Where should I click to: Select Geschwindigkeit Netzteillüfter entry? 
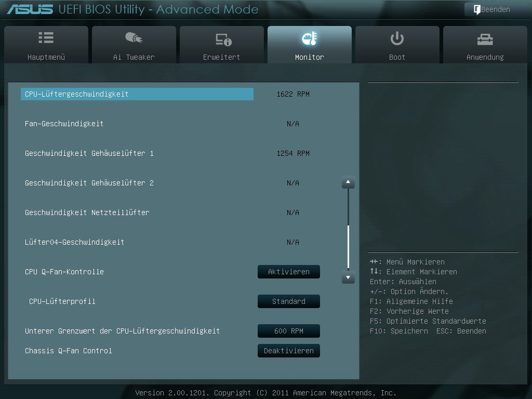tap(87, 212)
